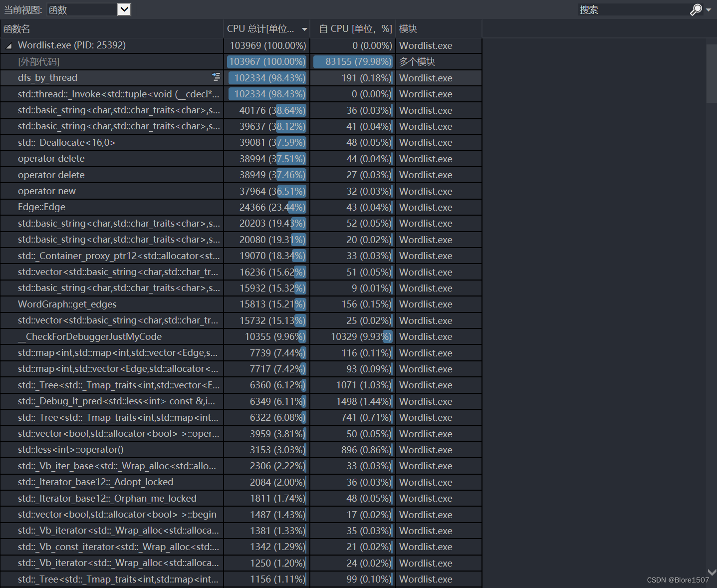Screen dimensions: 717x588
Task: Sort by 模块 column header
Action: coord(439,29)
